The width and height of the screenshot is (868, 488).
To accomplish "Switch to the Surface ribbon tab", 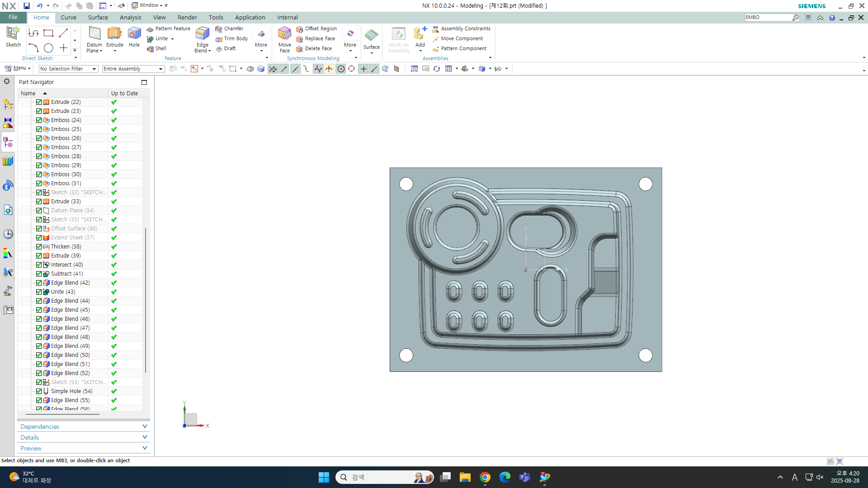I will point(98,17).
